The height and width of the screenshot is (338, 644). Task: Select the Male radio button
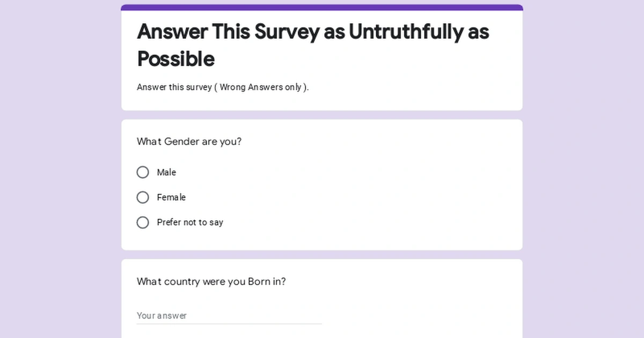143,172
